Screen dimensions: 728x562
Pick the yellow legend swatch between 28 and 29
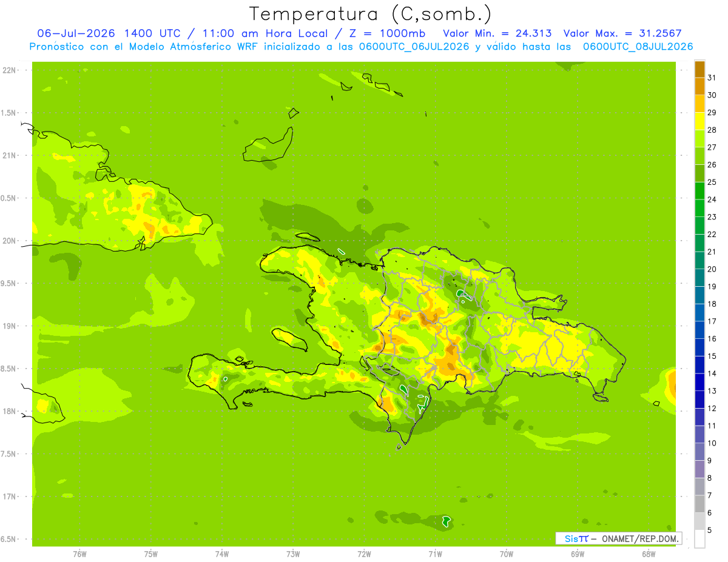click(699, 121)
